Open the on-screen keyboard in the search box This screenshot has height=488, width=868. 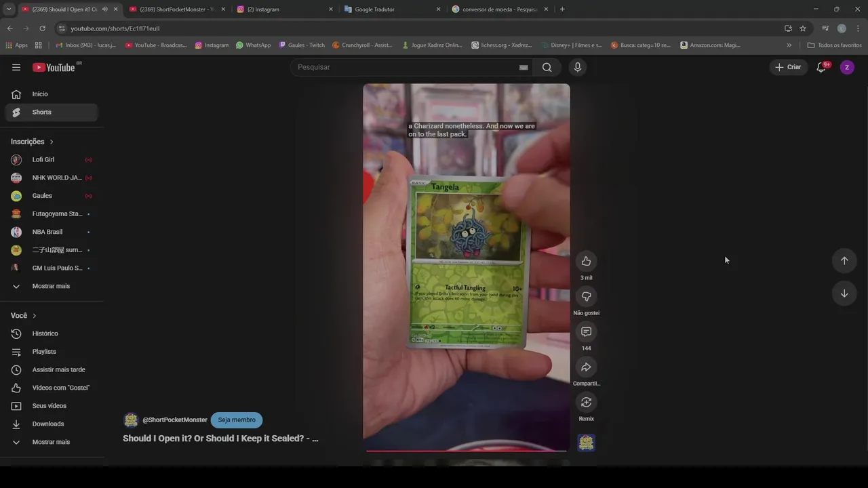tap(524, 67)
